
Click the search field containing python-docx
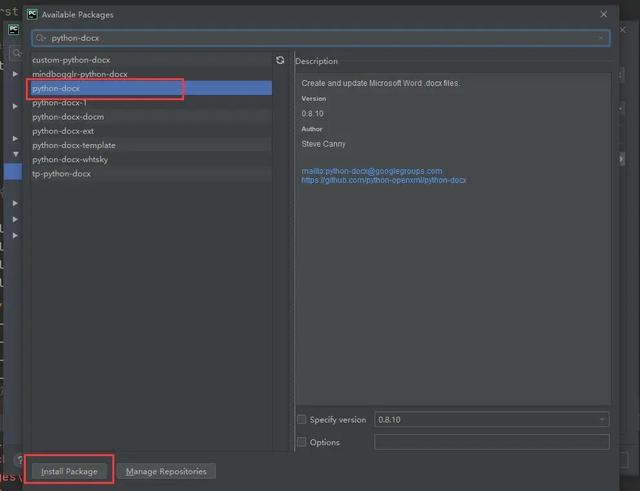(321, 38)
